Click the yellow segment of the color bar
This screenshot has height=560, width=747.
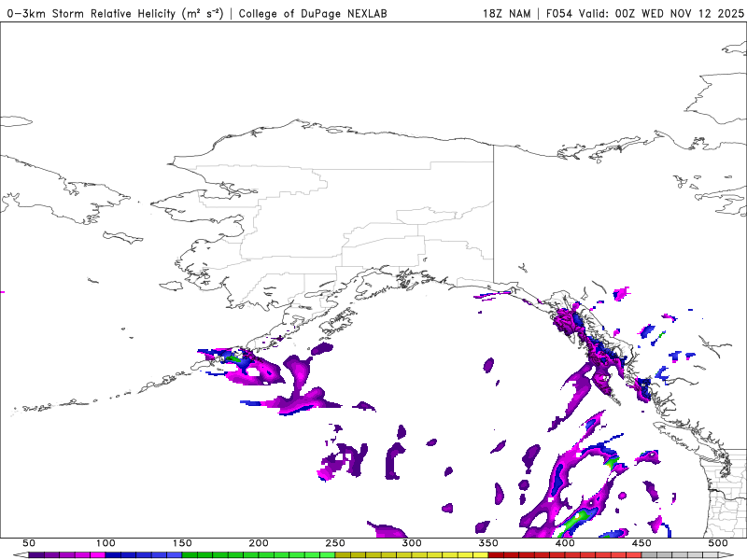412,555
